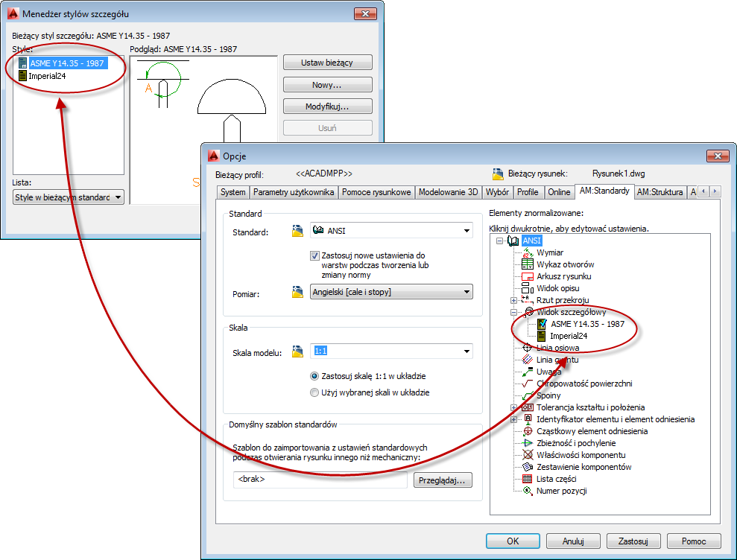Expand Identyfikator elementu node
Screen dimensions: 737x560
513,419
